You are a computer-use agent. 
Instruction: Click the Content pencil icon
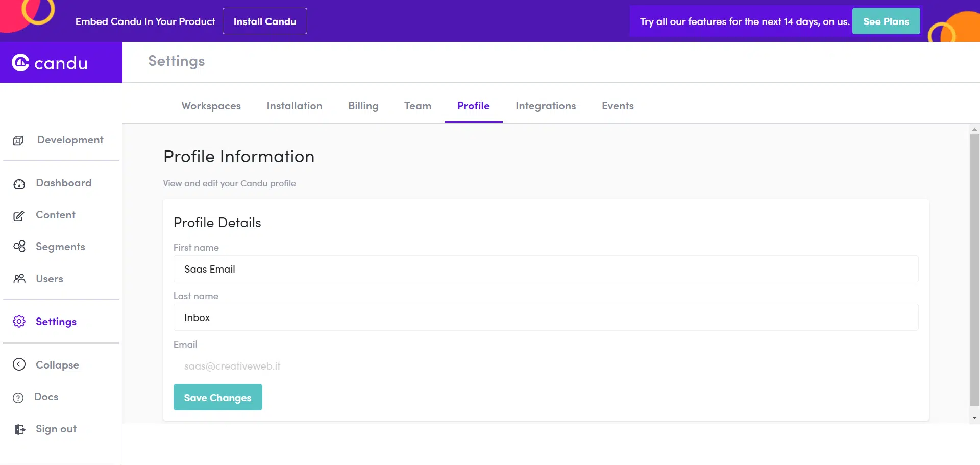[x=19, y=216]
